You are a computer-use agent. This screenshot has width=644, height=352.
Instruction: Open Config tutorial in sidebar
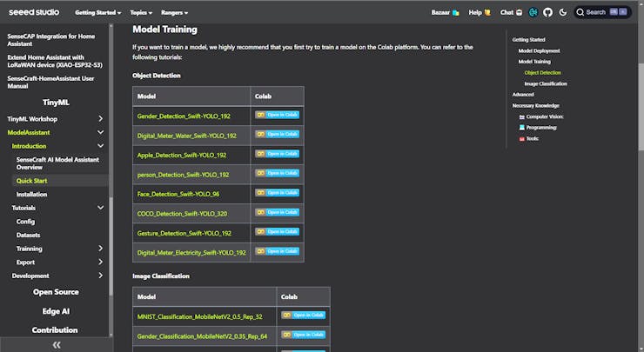pyautogui.click(x=25, y=221)
